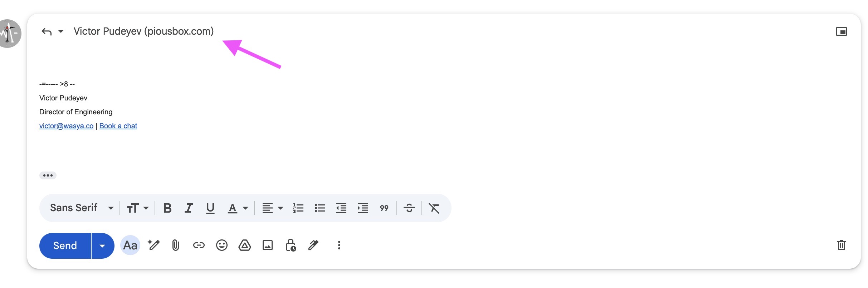Image resolution: width=868 pixels, height=288 pixels.
Task: Open the emoji picker
Action: click(x=221, y=245)
